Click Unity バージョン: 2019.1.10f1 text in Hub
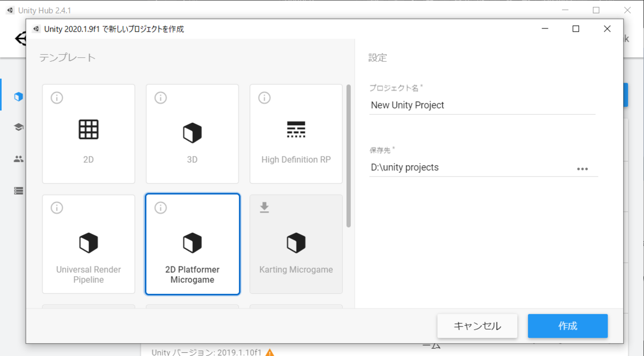Image resolution: width=644 pixels, height=356 pixels. 207,352
